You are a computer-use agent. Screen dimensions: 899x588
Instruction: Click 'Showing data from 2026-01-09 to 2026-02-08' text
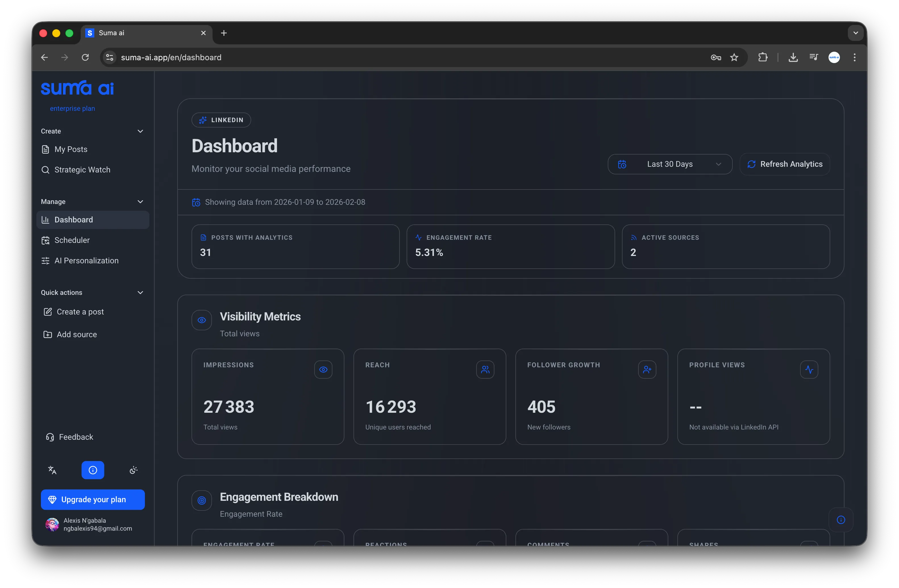coord(285,203)
